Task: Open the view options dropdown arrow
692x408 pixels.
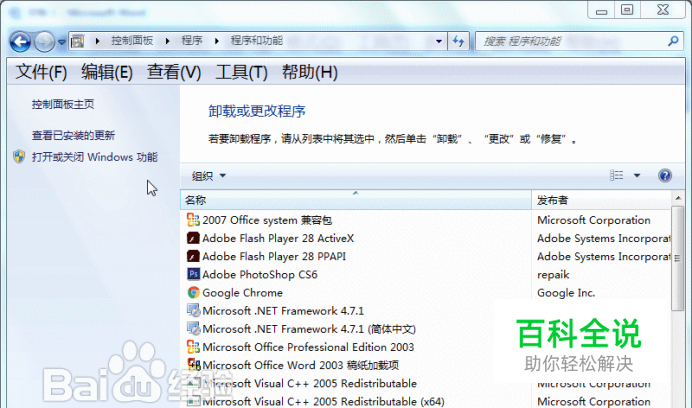Action: pyautogui.click(x=637, y=175)
